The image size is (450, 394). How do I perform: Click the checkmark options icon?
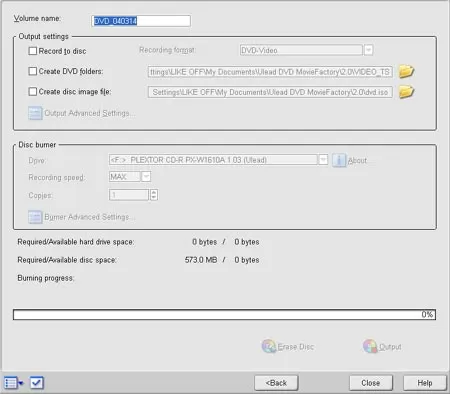coord(37,383)
